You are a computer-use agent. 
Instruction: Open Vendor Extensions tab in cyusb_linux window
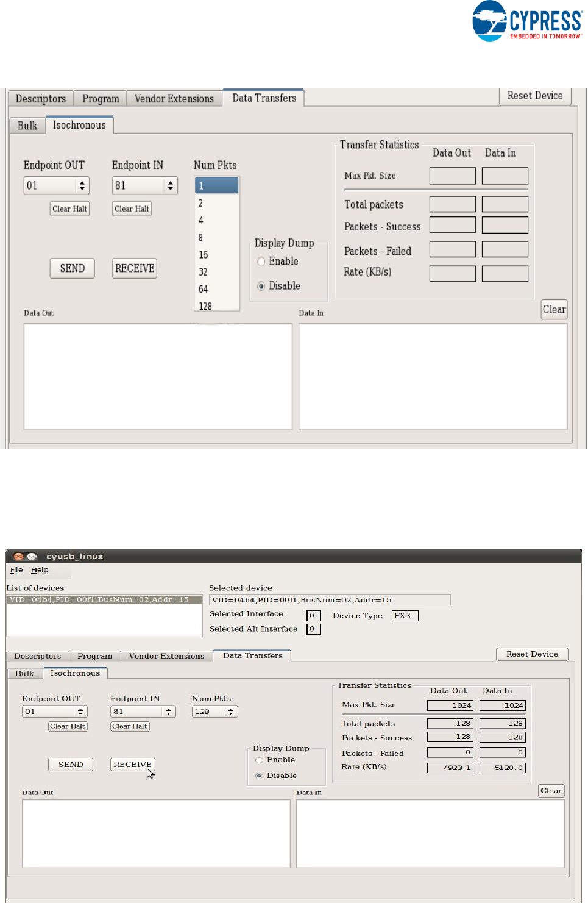(x=166, y=656)
